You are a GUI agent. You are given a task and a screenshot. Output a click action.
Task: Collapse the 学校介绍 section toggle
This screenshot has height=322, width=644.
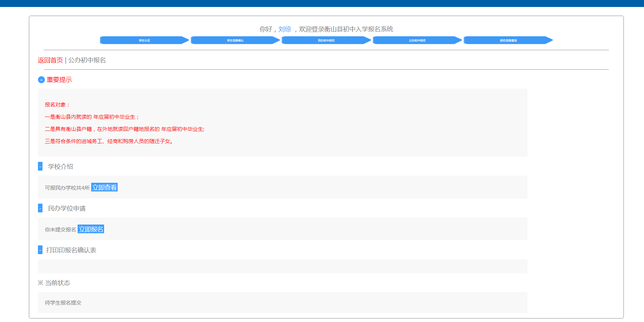tap(40, 166)
